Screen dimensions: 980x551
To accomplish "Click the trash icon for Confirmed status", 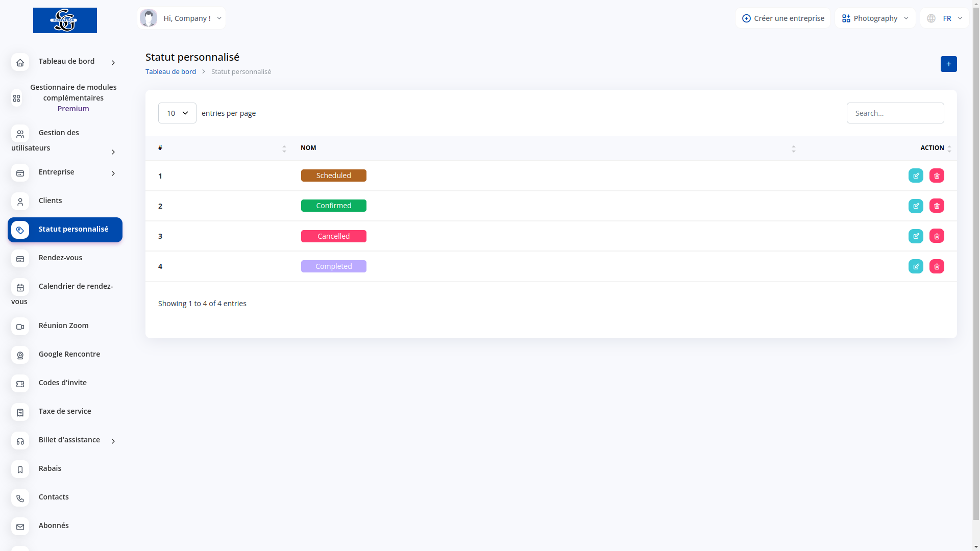I will (937, 206).
